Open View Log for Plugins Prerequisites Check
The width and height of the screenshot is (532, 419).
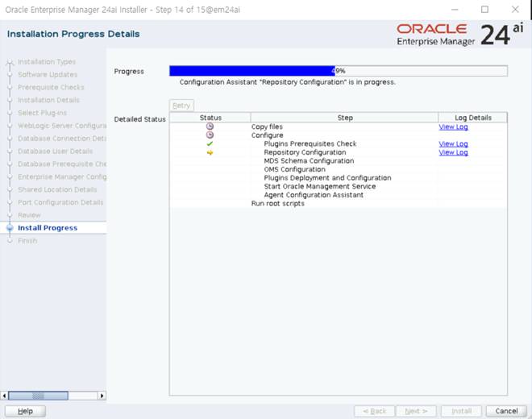tap(453, 144)
